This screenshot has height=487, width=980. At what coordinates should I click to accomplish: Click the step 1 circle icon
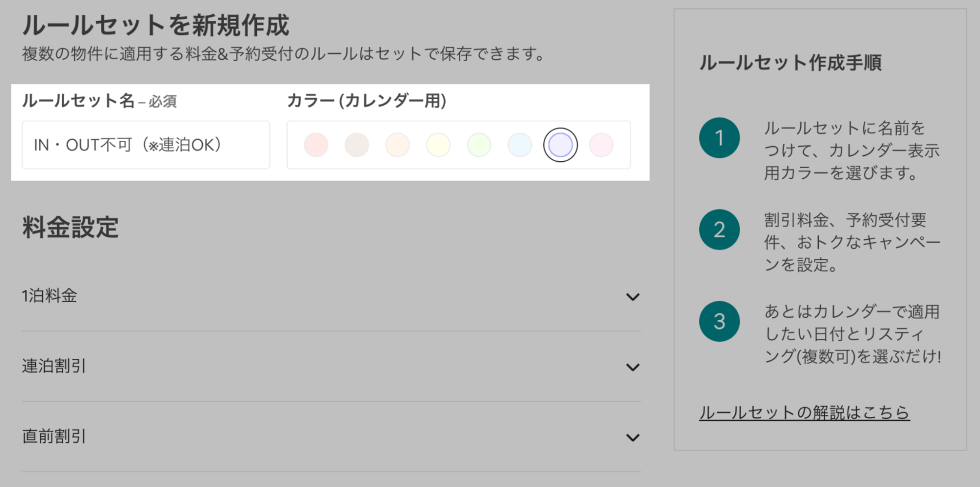719,138
